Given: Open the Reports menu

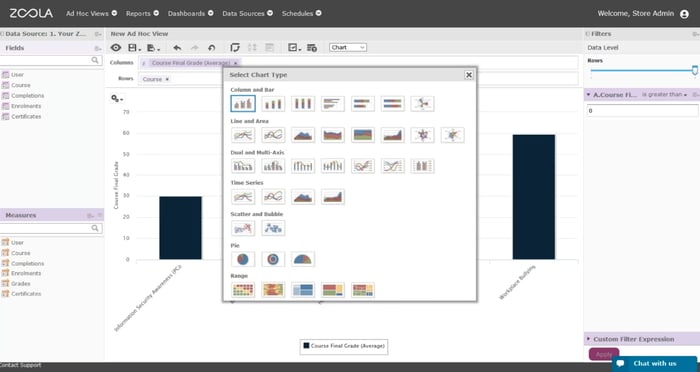Looking at the screenshot, I should pos(142,13).
